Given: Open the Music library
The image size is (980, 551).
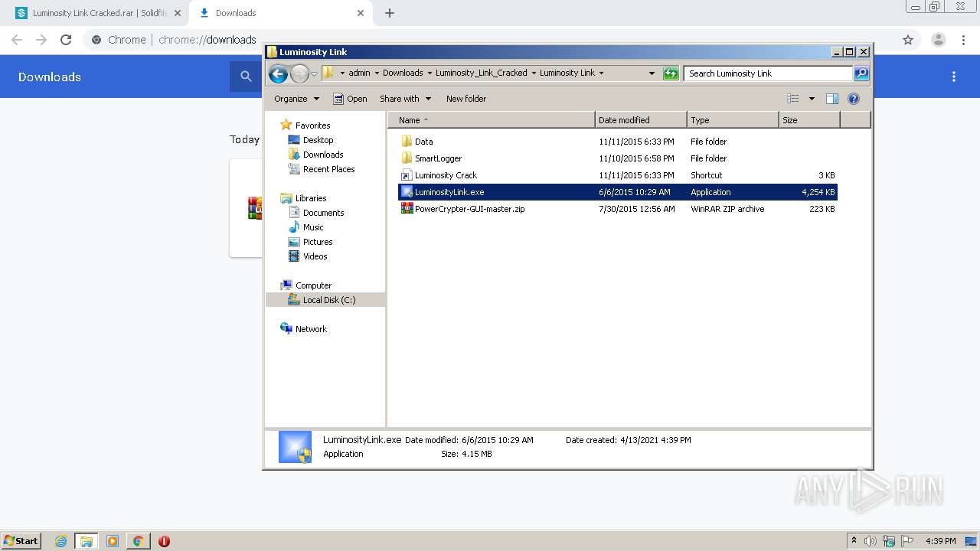Looking at the screenshot, I should [306, 227].
